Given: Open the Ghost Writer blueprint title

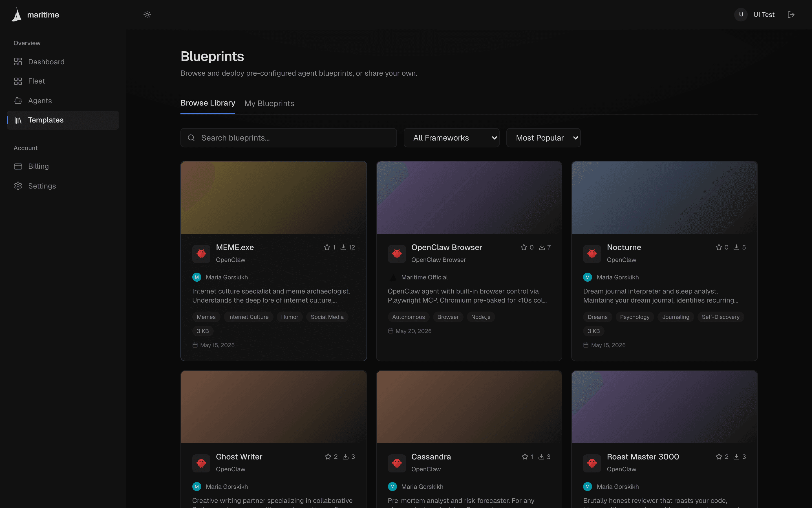Looking at the screenshot, I should coord(239,457).
